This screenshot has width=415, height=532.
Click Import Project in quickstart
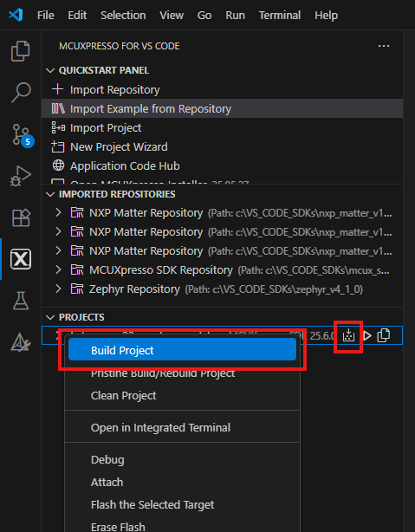106,128
